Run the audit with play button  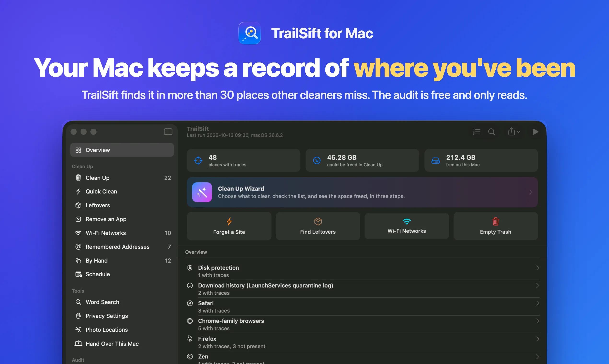pos(536,132)
